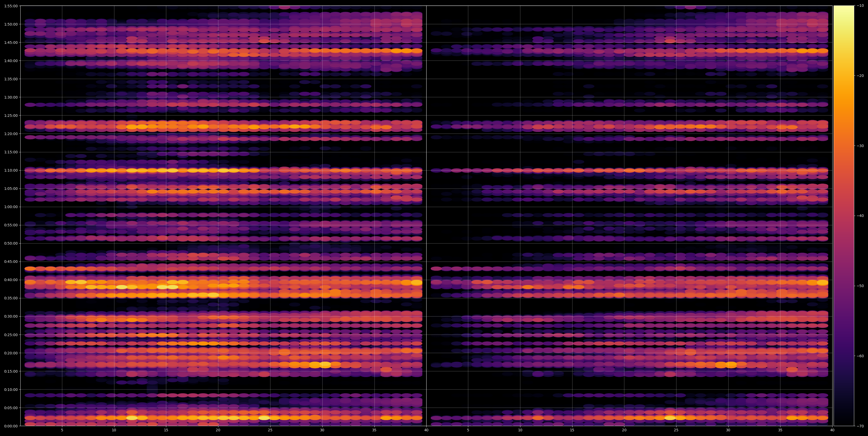Pick the −40 colorbar tick label
Viewport: 868px width, 436px height.
pyautogui.click(x=860, y=216)
